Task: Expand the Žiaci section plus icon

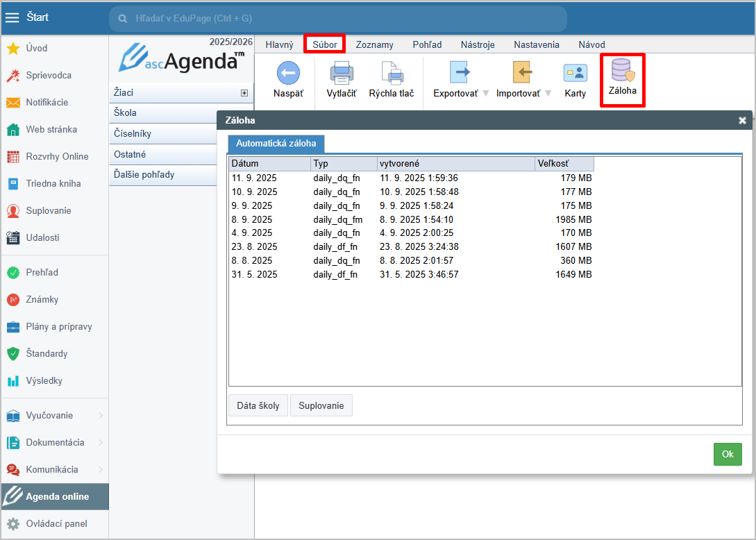Action: (x=244, y=92)
